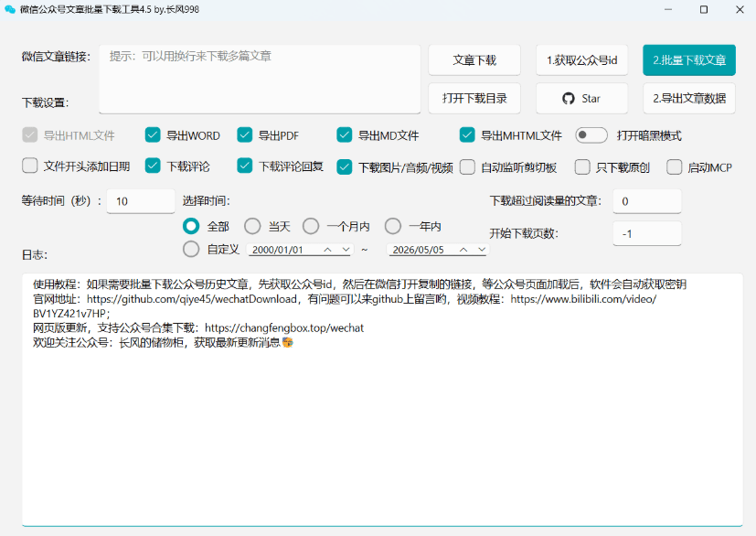
Task: Turn on 打开暗黑模式 switch
Action: click(x=591, y=135)
